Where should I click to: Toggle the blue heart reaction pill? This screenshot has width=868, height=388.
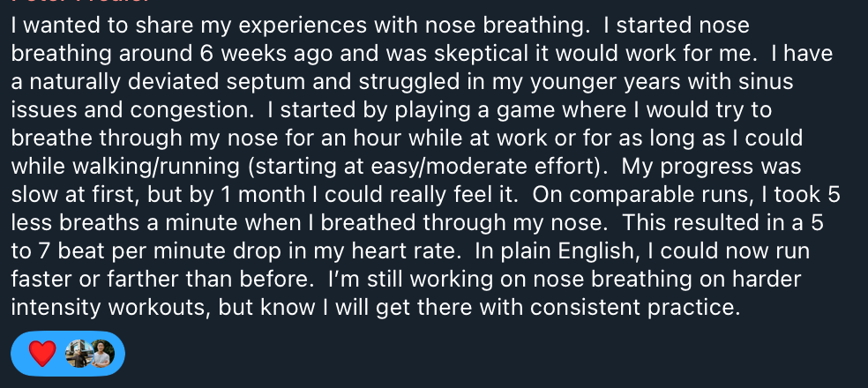tap(68, 354)
